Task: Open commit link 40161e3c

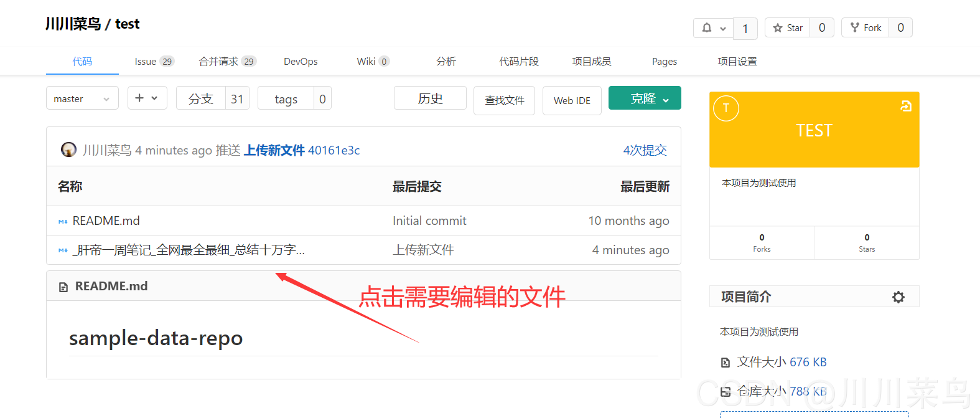Action: point(334,150)
